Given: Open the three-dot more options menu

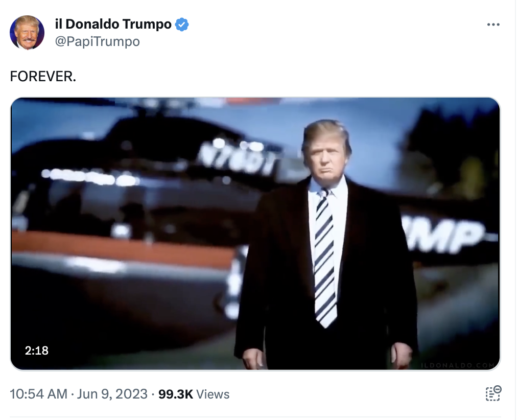Looking at the screenshot, I should [x=493, y=25].
